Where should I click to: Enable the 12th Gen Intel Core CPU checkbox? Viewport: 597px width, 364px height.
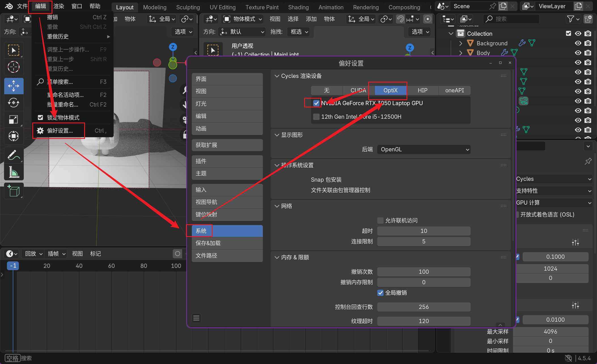[316, 117]
